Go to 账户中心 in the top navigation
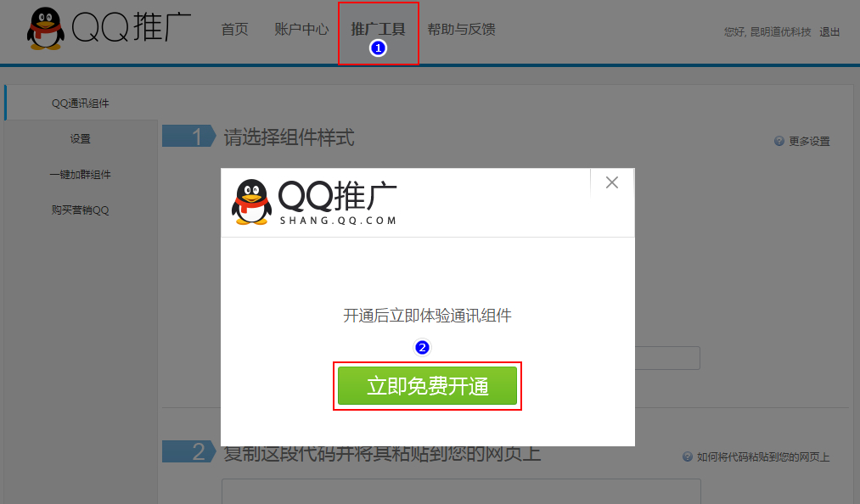This screenshot has height=504, width=860. pos(301,29)
